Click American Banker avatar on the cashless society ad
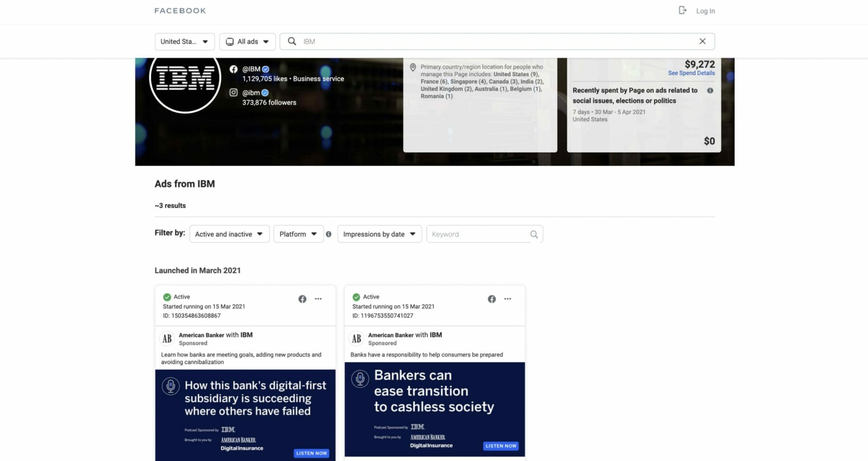868x461 pixels. [x=357, y=339]
